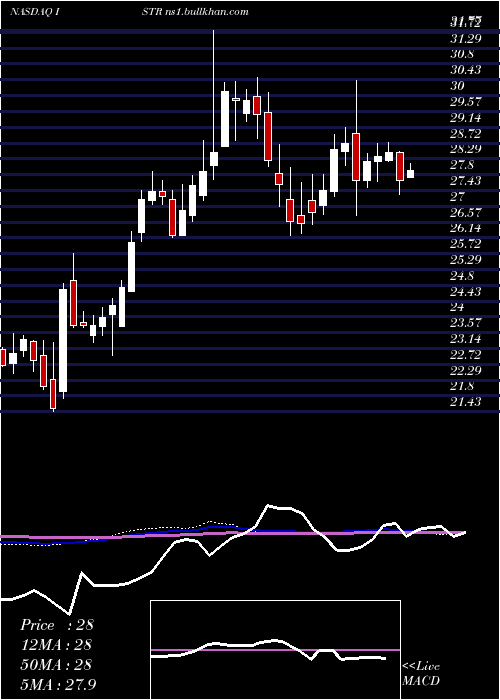Click the 5MA : 27.9 readout
The image size is (500, 700).
59,684
